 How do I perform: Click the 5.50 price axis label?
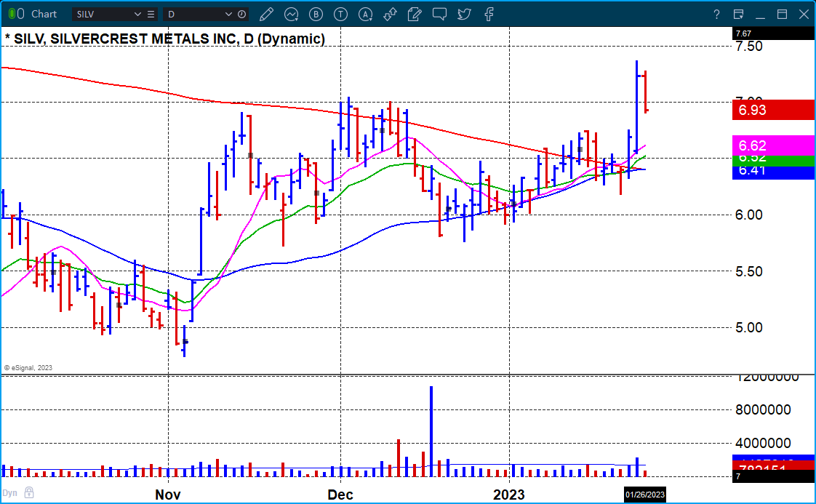(x=749, y=271)
